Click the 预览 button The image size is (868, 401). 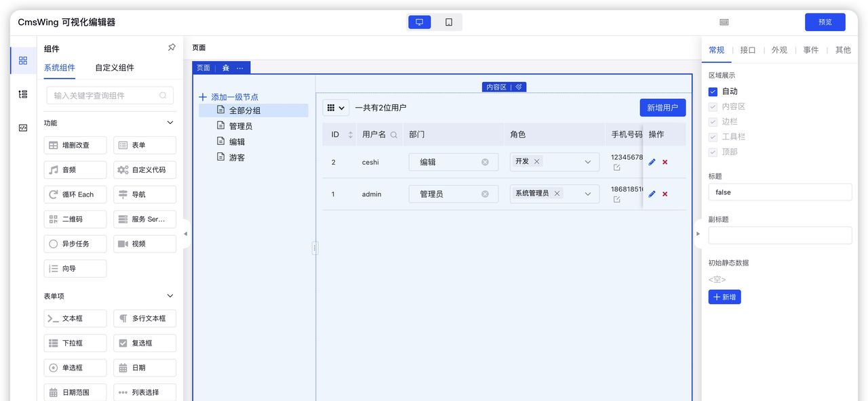click(825, 22)
